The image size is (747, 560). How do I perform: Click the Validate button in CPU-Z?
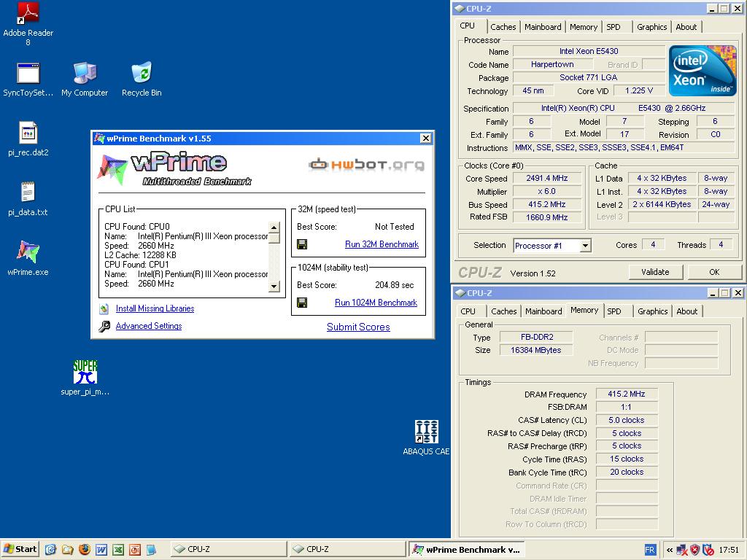point(655,272)
